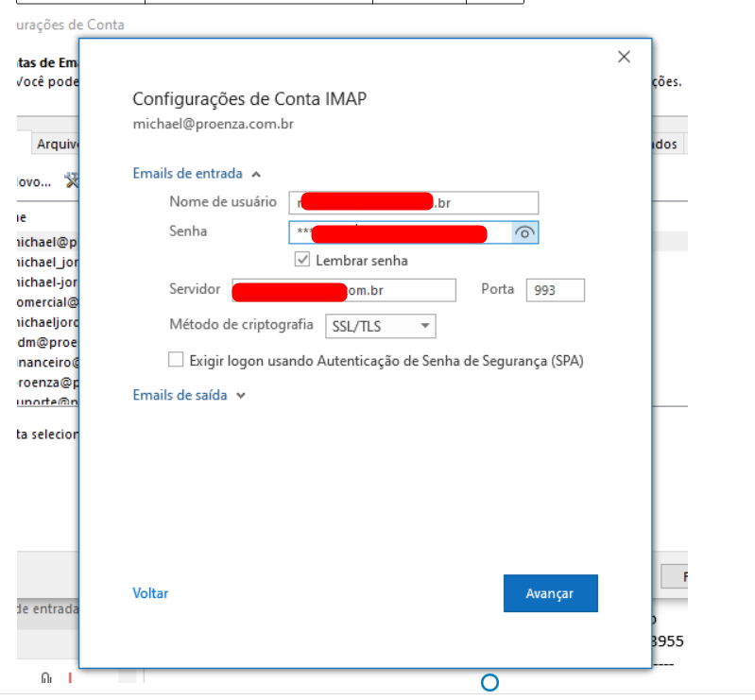The image size is (755, 700).
Task: Click the repair tools icon behind dialog
Action: (71, 180)
